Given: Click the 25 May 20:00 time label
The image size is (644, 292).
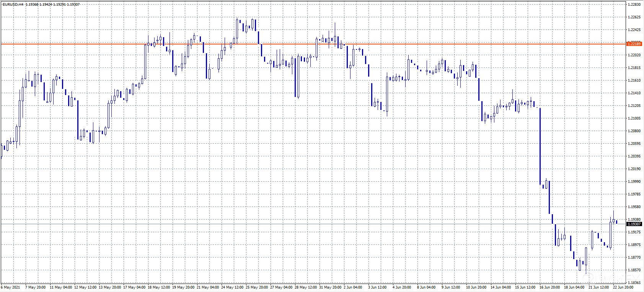Looking at the screenshot, I should pyautogui.click(x=256, y=287).
